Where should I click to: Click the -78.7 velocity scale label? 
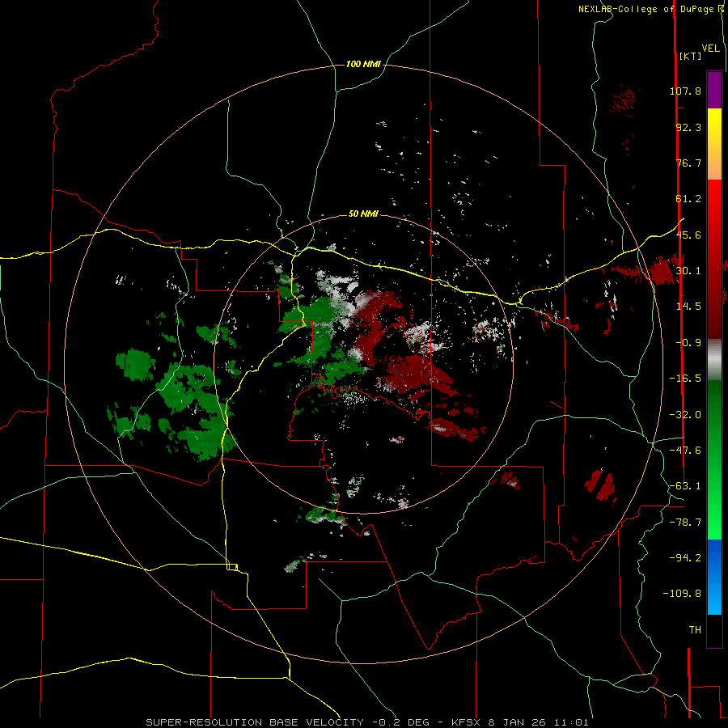click(685, 523)
